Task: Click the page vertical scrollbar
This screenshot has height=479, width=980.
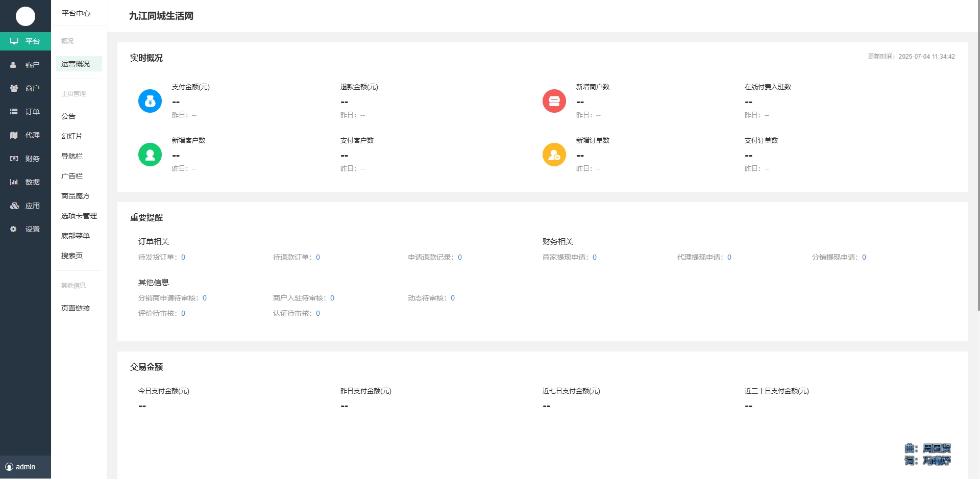Action: tap(977, 153)
